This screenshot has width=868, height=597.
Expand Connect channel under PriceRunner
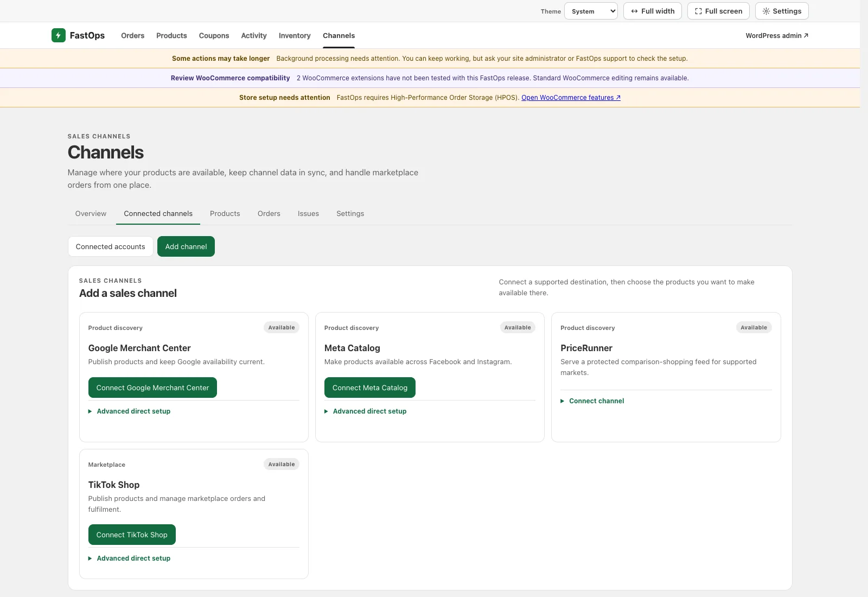tap(592, 401)
